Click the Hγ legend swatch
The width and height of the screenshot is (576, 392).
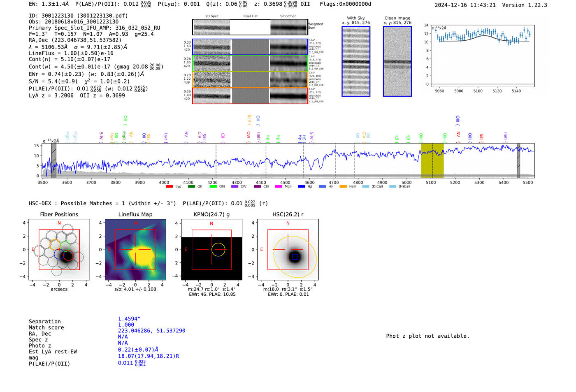point(322,187)
